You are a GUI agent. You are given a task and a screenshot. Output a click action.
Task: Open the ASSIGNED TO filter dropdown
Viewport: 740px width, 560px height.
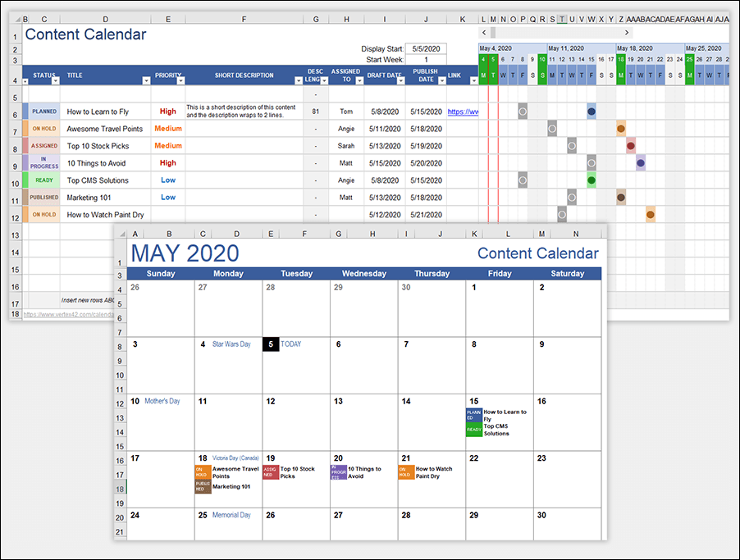(x=359, y=80)
